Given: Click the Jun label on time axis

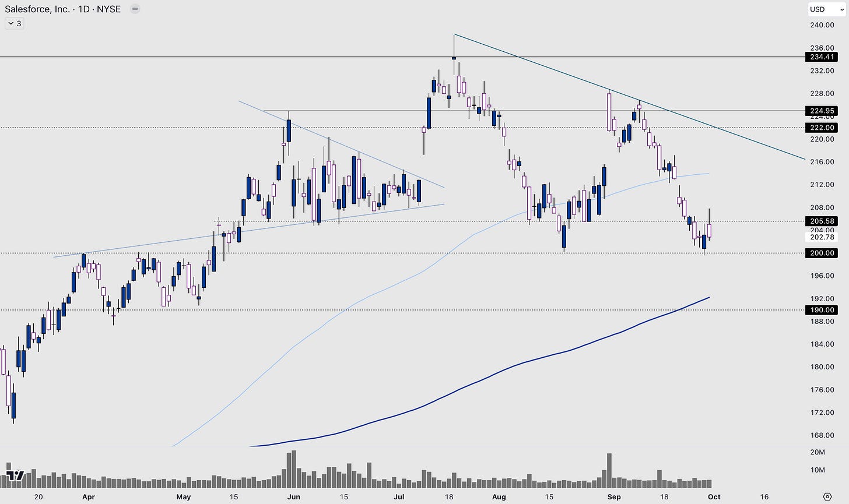Looking at the screenshot, I should 293,497.
